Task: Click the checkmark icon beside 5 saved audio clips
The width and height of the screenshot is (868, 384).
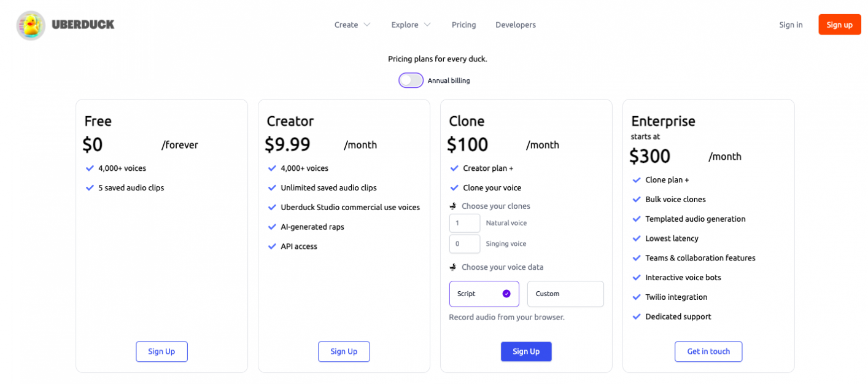Action: click(x=90, y=188)
